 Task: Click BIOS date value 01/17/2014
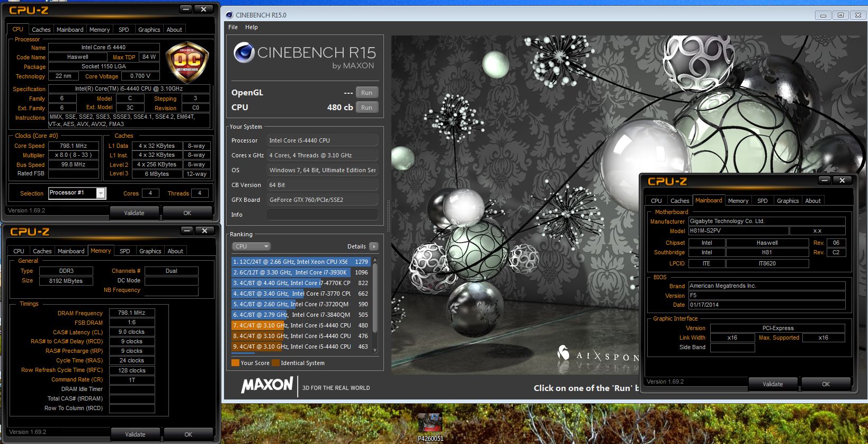pyautogui.click(x=767, y=305)
